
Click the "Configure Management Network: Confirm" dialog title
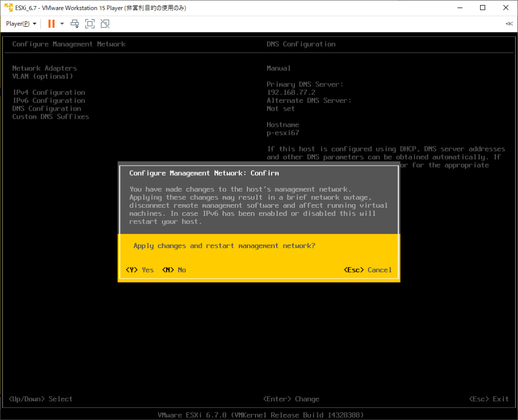pyautogui.click(x=204, y=173)
